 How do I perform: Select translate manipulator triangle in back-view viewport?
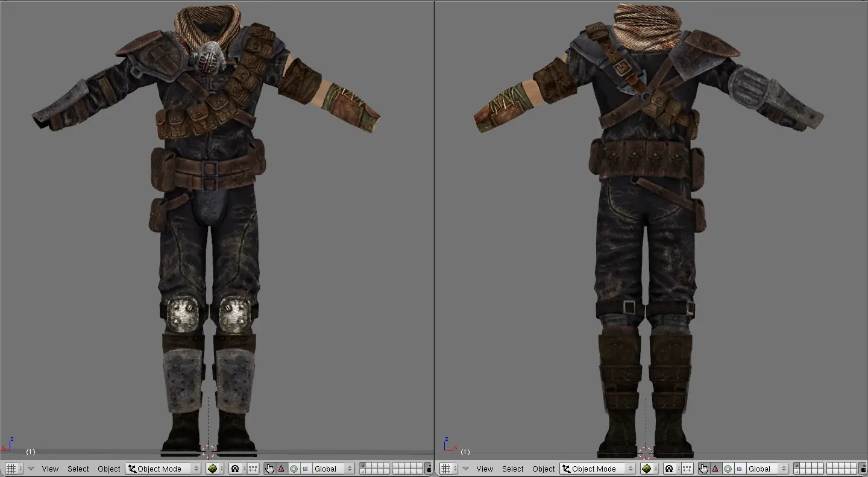pyautogui.click(x=716, y=469)
